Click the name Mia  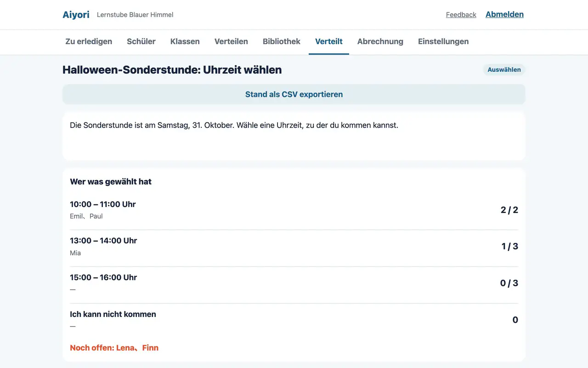(75, 253)
